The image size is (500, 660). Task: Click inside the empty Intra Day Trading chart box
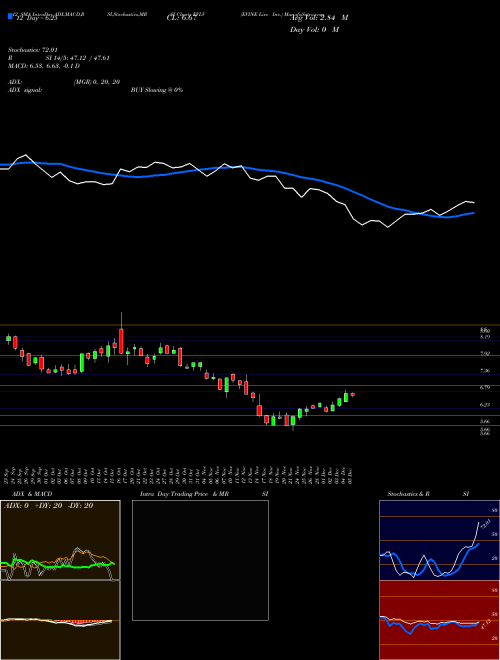(x=200, y=560)
